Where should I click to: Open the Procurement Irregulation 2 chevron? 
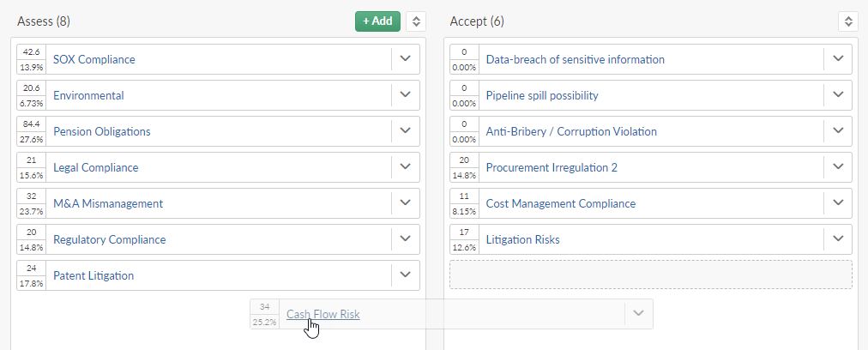(838, 166)
